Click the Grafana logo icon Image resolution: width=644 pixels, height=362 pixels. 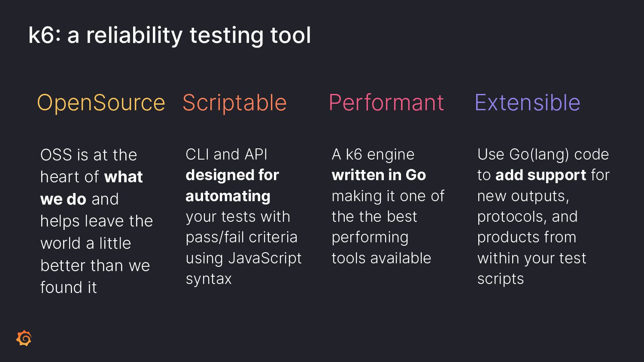pos(24,338)
